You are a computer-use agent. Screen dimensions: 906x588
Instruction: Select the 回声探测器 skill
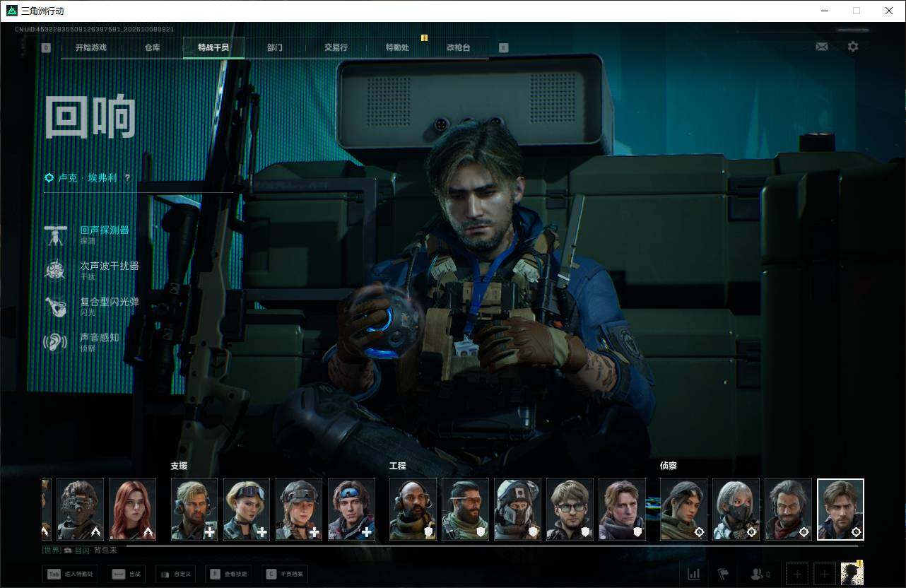91,235
